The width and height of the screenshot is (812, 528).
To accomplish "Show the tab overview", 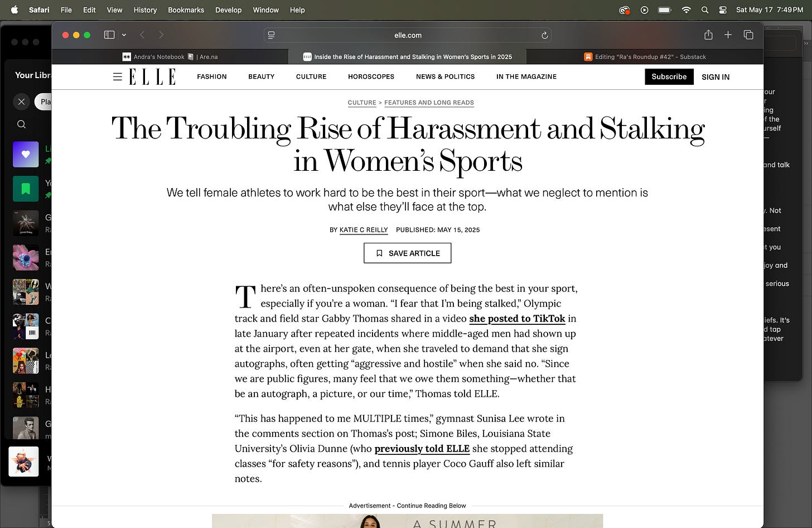I will click(748, 35).
